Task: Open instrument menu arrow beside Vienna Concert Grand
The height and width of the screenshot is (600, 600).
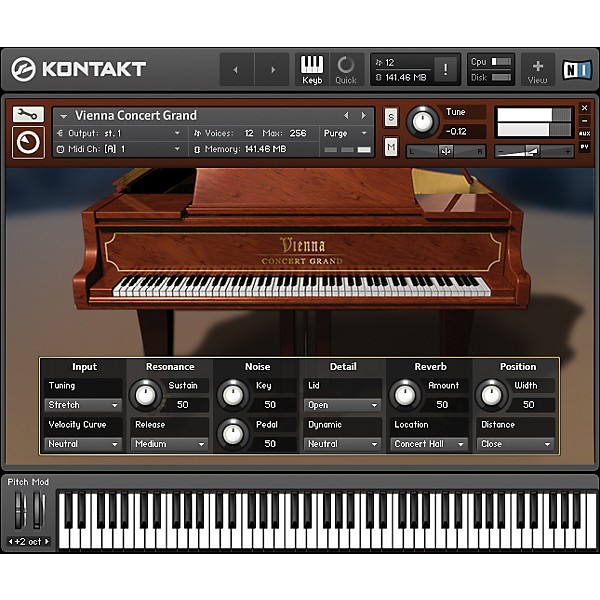Action: (x=64, y=116)
